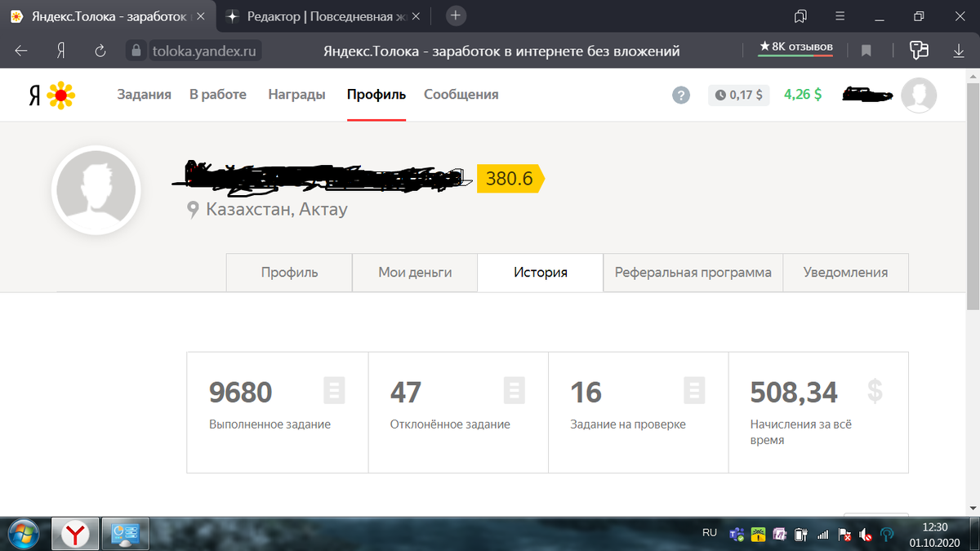Bookmark the page with bookmark icon
Viewport: 980px width, 551px height.
866,51
